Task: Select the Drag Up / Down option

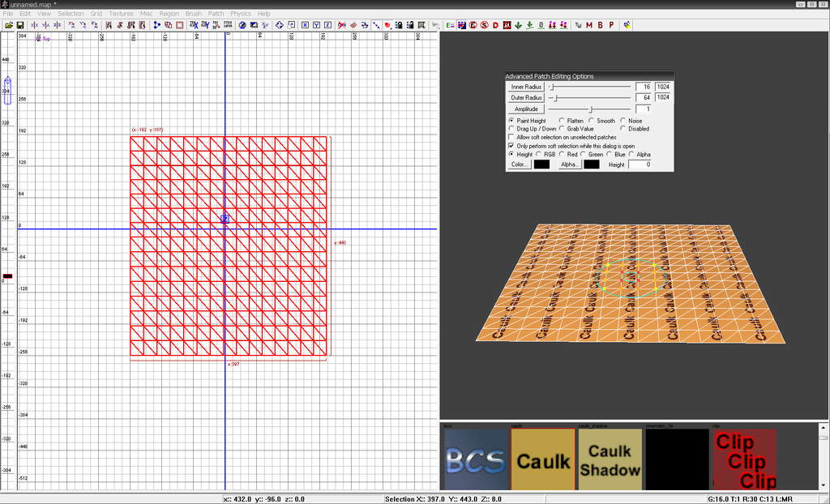Action: (x=511, y=129)
